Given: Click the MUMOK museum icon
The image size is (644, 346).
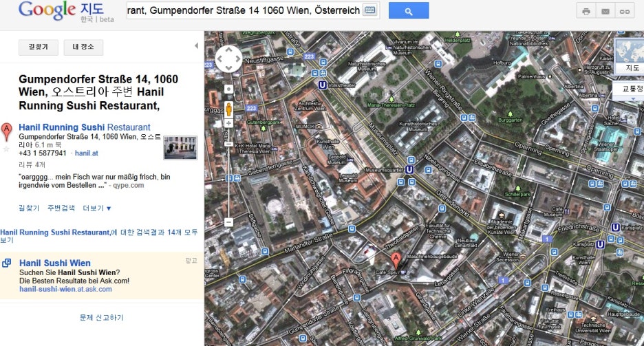Looking at the screenshot, I should [319, 127].
